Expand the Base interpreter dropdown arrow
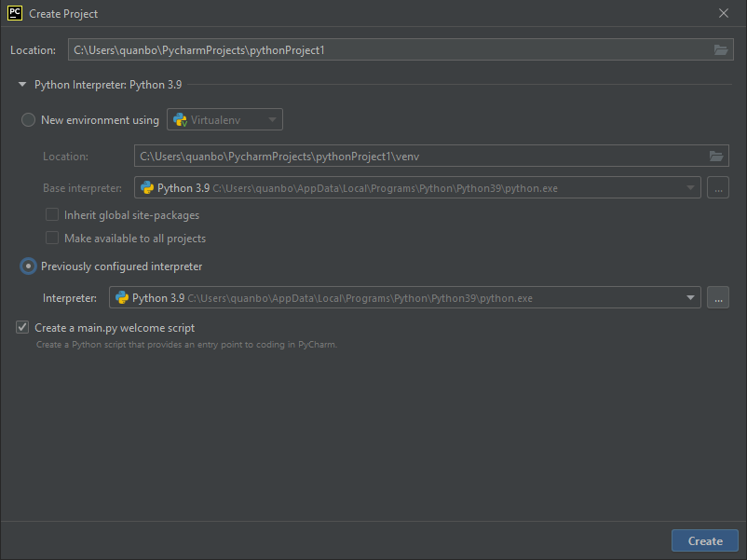747x560 pixels. click(x=690, y=188)
